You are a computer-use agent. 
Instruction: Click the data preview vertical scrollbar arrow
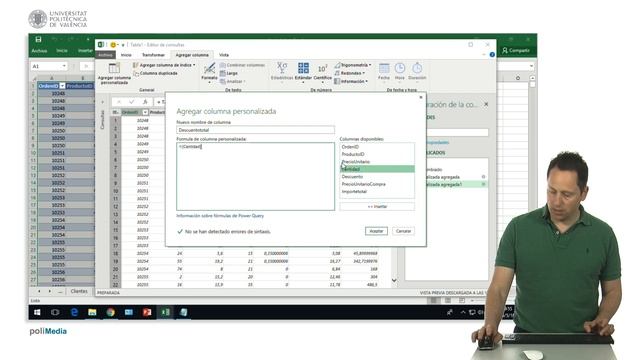coord(394,280)
